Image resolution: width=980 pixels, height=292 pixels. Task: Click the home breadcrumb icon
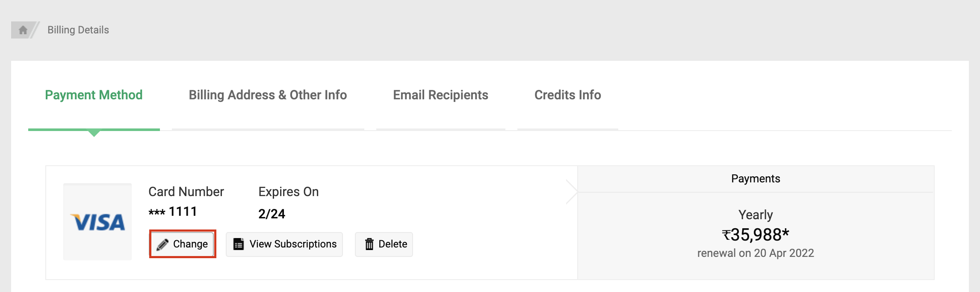tap(23, 30)
